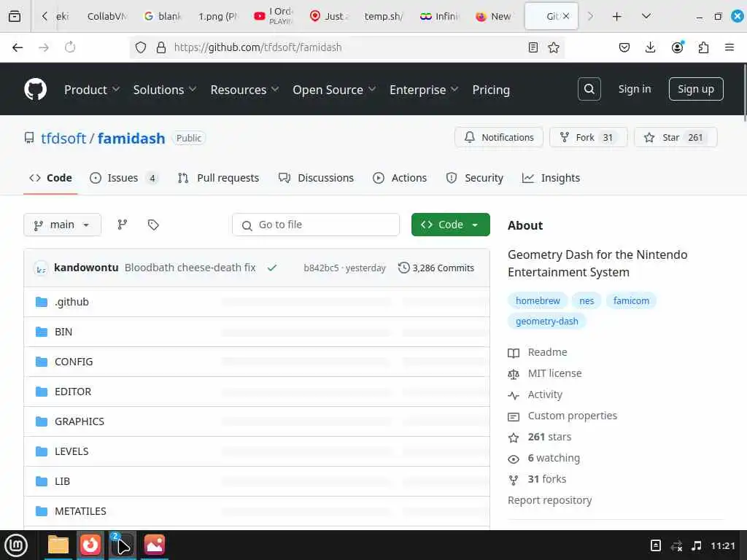This screenshot has height=560, width=747.
Task: Open the Files manager in taskbar
Action: pos(58,545)
